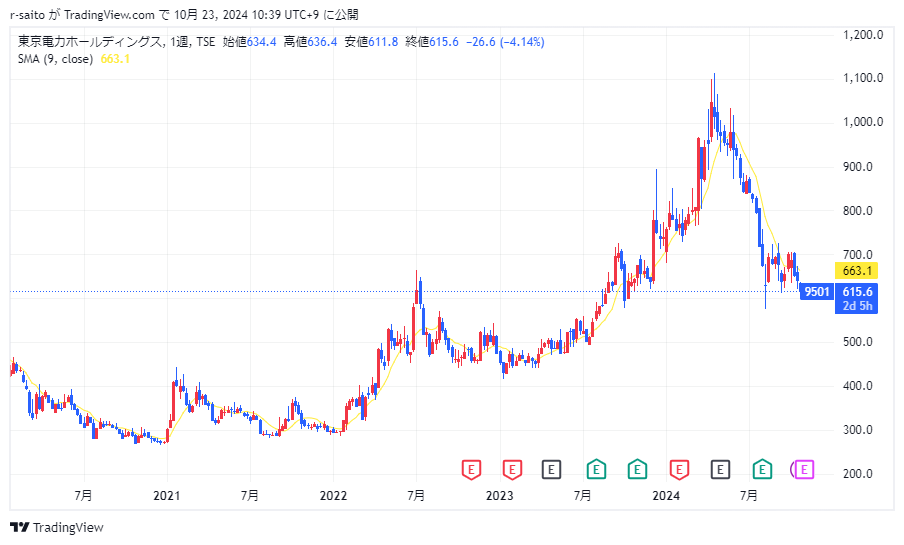Click the 1,000.0 price axis label
This screenshot has width=904, height=545.
pos(863,122)
